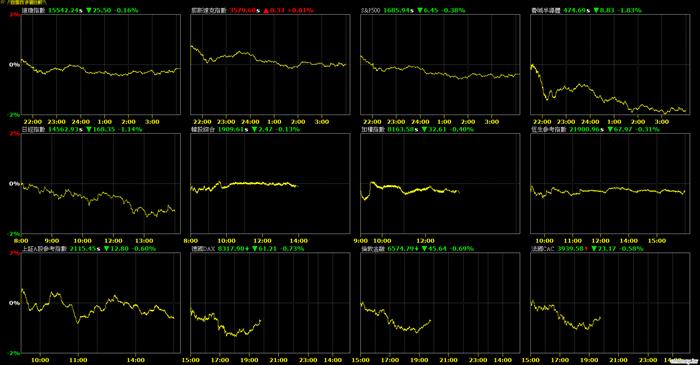This screenshot has width=700, height=365.
Task: Click the green down arrow beside 12.80
Action: click(x=106, y=249)
